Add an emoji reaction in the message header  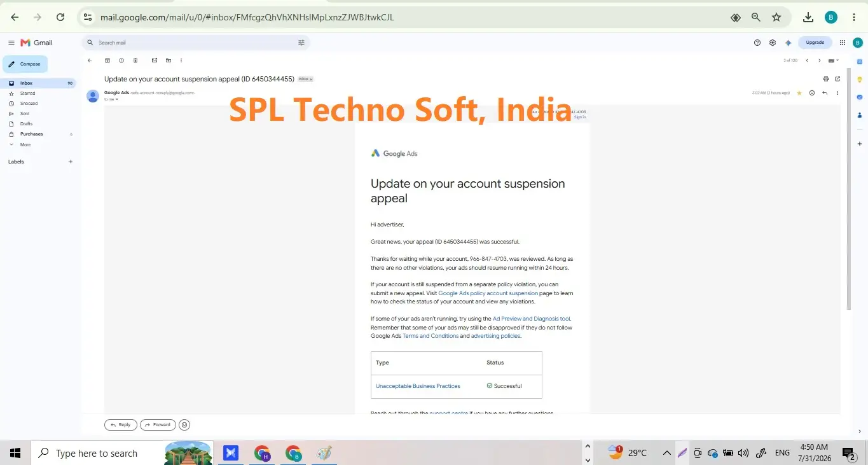click(812, 93)
